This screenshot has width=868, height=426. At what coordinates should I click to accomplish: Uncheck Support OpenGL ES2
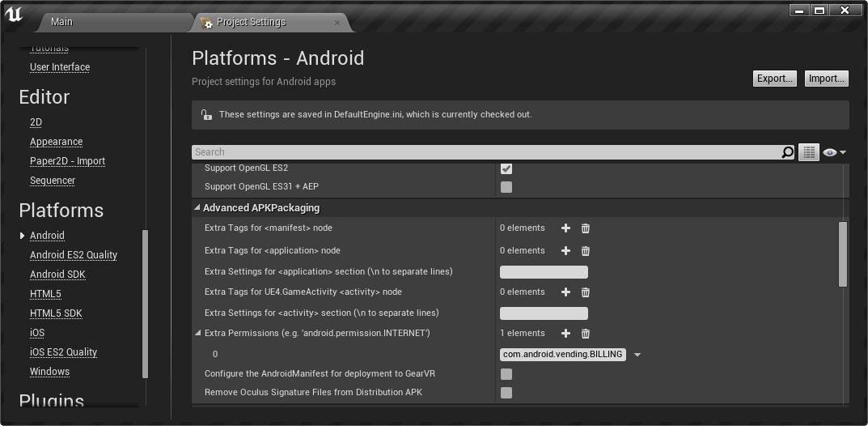click(x=506, y=168)
